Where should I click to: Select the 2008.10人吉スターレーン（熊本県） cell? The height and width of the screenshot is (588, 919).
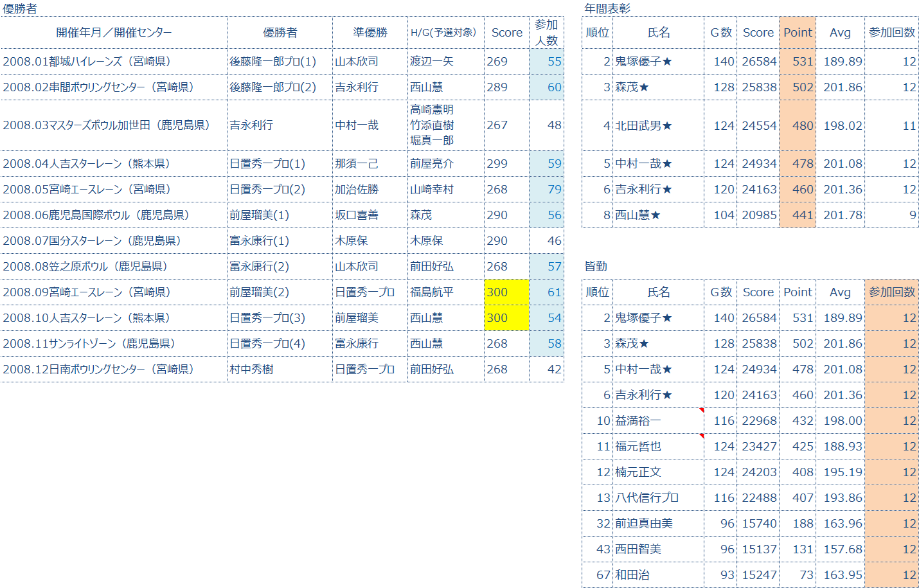pos(114,317)
